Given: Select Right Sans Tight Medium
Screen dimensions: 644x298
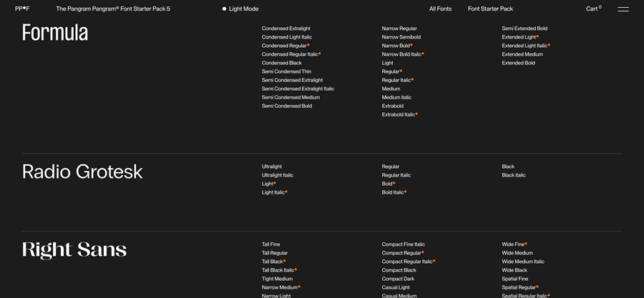Looking at the screenshot, I should point(277,279).
